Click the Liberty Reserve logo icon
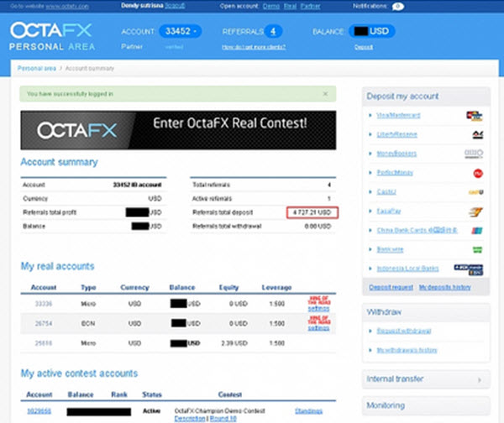This screenshot has width=504, height=423. coord(478,135)
